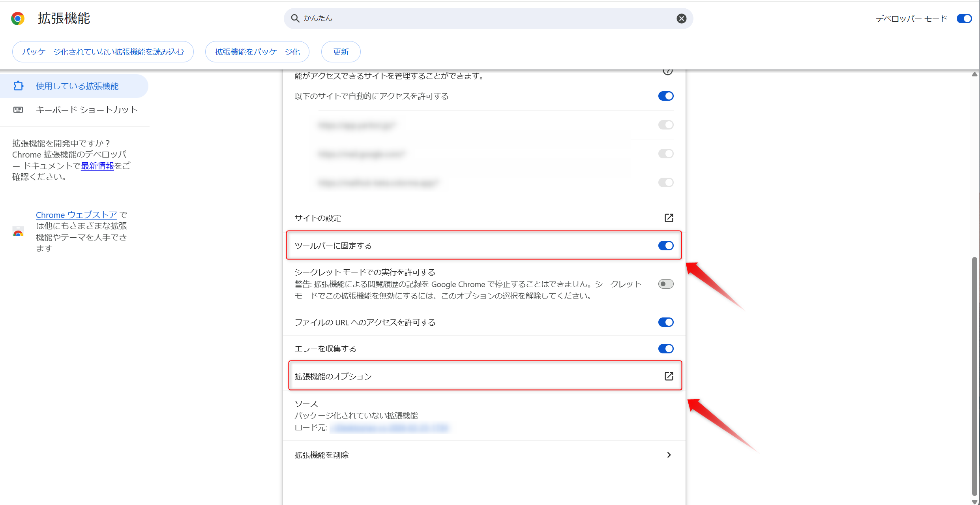The width and height of the screenshot is (980, 505).
Task: Toggle ファイルの URL へのアクセスを許可する
Action: click(665, 322)
